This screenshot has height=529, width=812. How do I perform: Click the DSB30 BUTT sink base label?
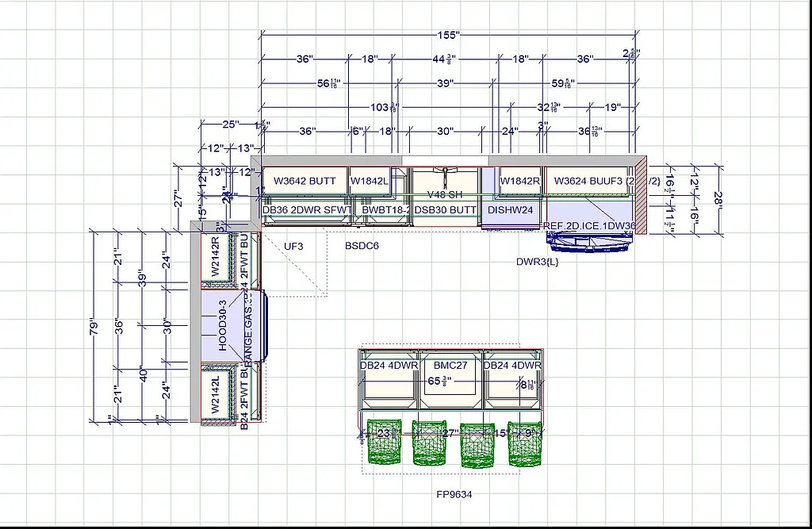[445, 210]
